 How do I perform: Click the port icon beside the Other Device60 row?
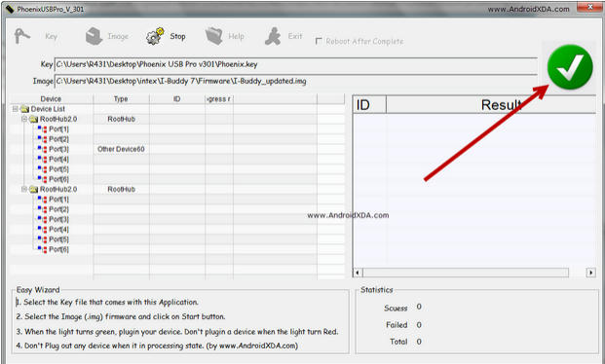point(43,149)
